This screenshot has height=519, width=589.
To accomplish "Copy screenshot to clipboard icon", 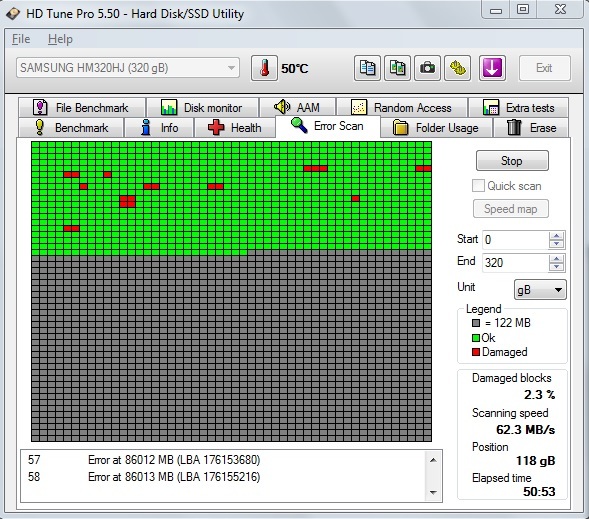I will [397, 68].
